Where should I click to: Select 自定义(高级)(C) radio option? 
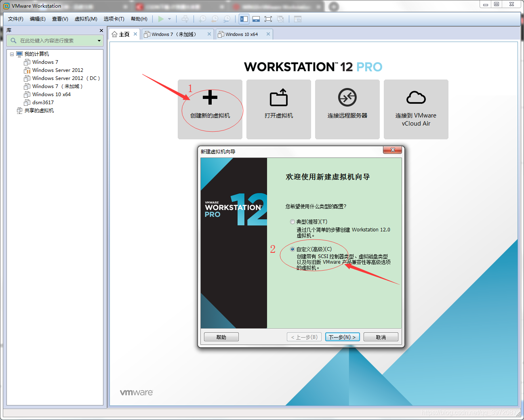pyautogui.click(x=293, y=249)
